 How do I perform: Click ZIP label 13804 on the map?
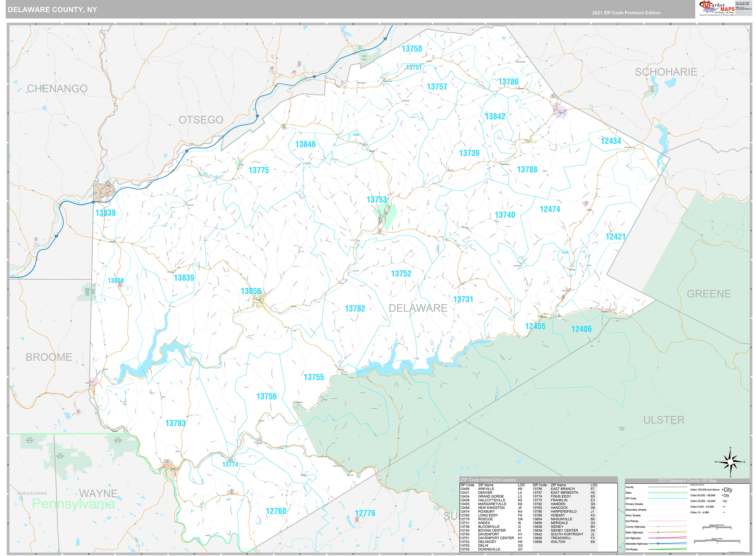[x=116, y=280]
